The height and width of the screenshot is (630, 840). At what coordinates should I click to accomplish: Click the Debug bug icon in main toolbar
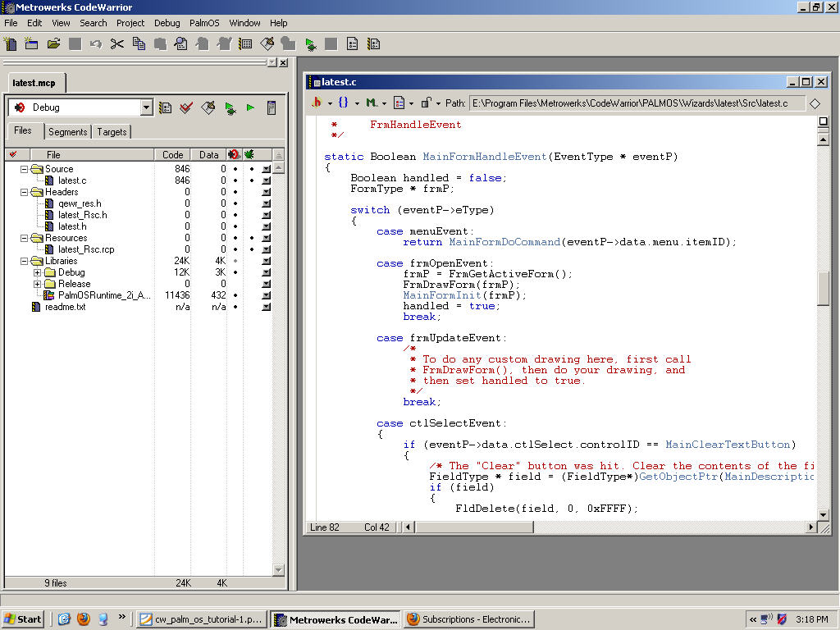(x=310, y=44)
